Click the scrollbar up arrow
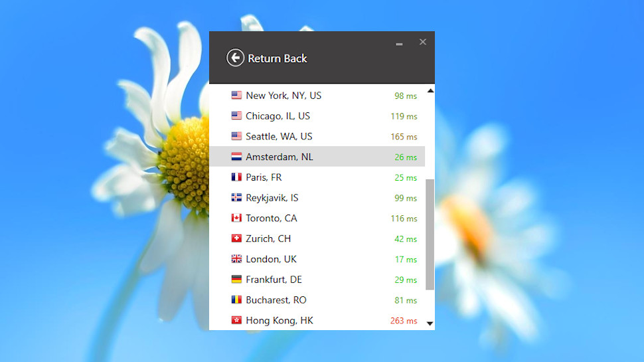Viewport: 644px width, 362px height. 430,91
